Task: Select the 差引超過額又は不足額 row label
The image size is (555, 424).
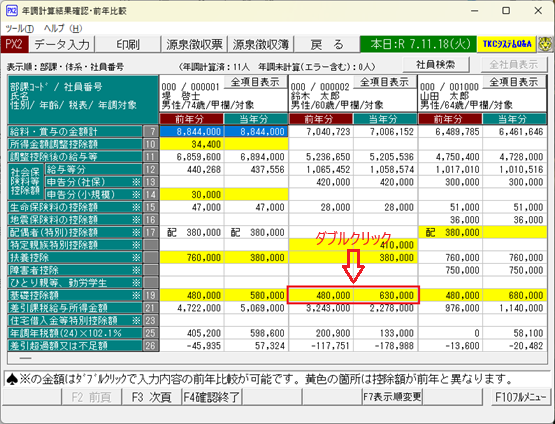Action: coord(75,346)
